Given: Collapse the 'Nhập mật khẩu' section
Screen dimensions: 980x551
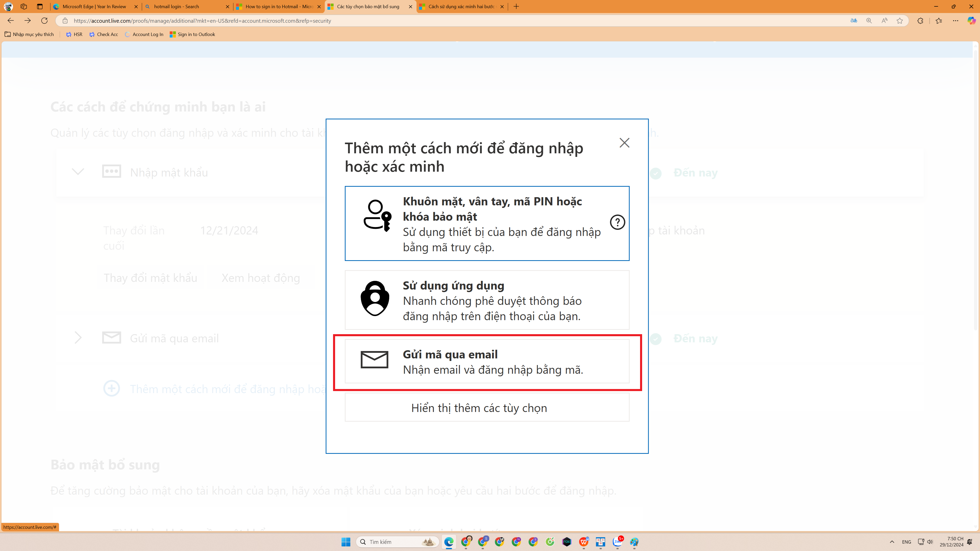Looking at the screenshot, I should point(78,171).
